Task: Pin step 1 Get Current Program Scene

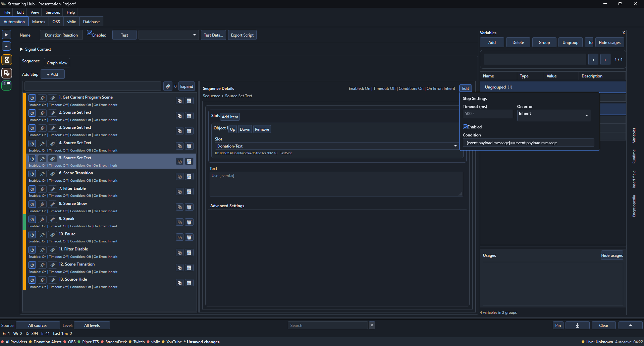Action: [x=42, y=98]
